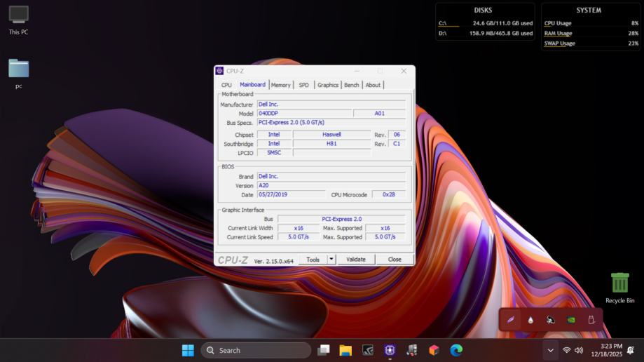Open Task View on taskbar
Image resolution: width=644 pixels, height=362 pixels.
323,350
